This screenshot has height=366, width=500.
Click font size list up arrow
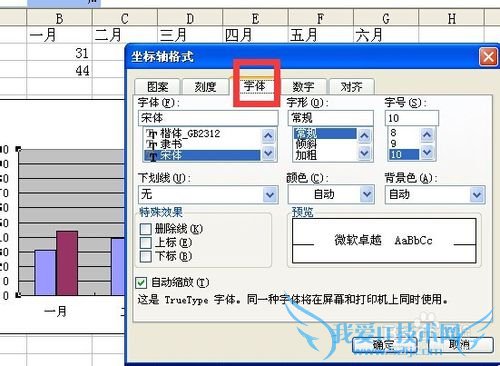click(427, 135)
